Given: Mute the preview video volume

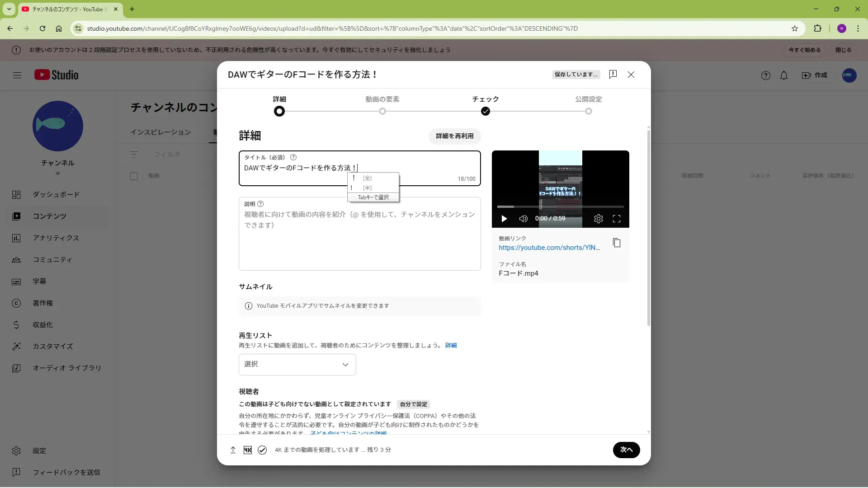Looking at the screenshot, I should [x=523, y=219].
